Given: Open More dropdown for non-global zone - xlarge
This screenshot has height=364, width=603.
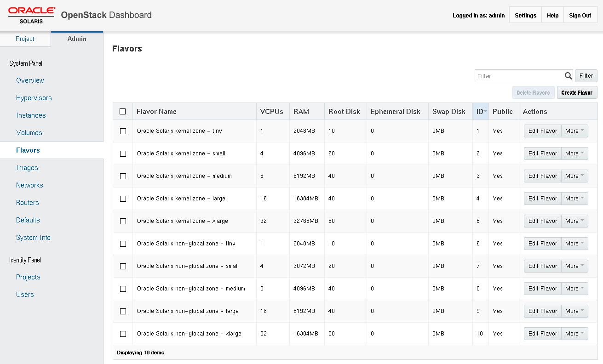Looking at the screenshot, I should tap(575, 334).
